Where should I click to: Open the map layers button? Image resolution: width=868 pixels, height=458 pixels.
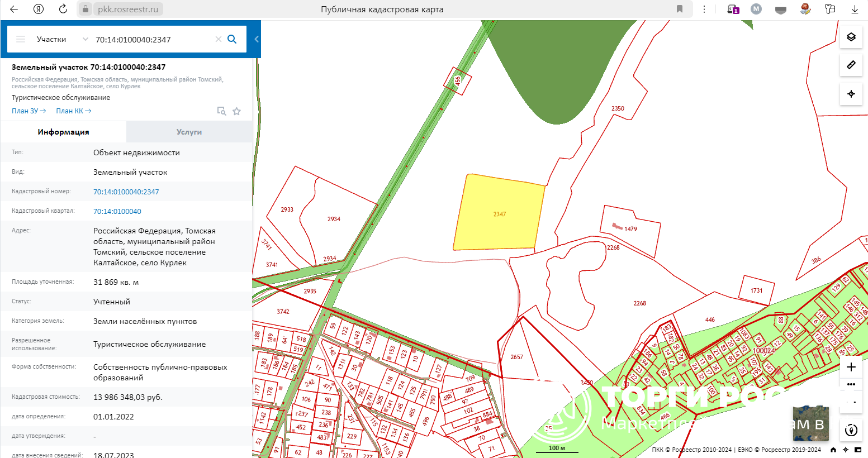tap(851, 37)
